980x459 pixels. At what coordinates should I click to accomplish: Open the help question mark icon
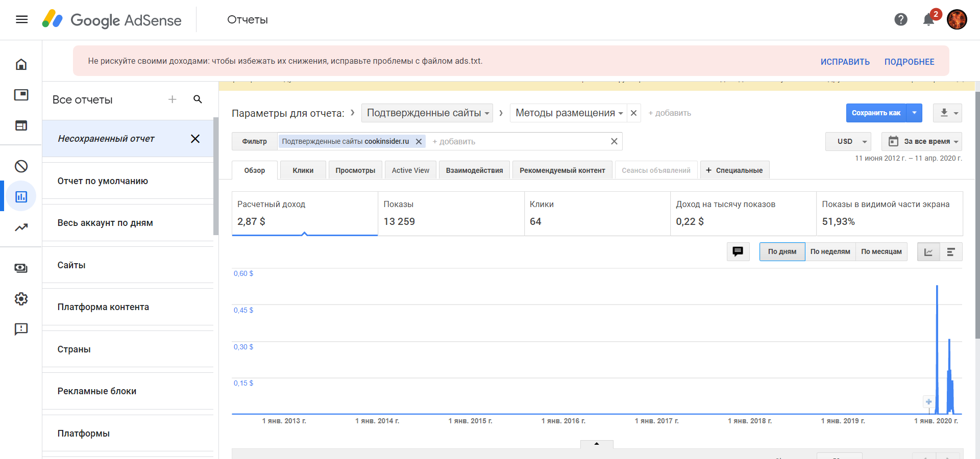[901, 19]
